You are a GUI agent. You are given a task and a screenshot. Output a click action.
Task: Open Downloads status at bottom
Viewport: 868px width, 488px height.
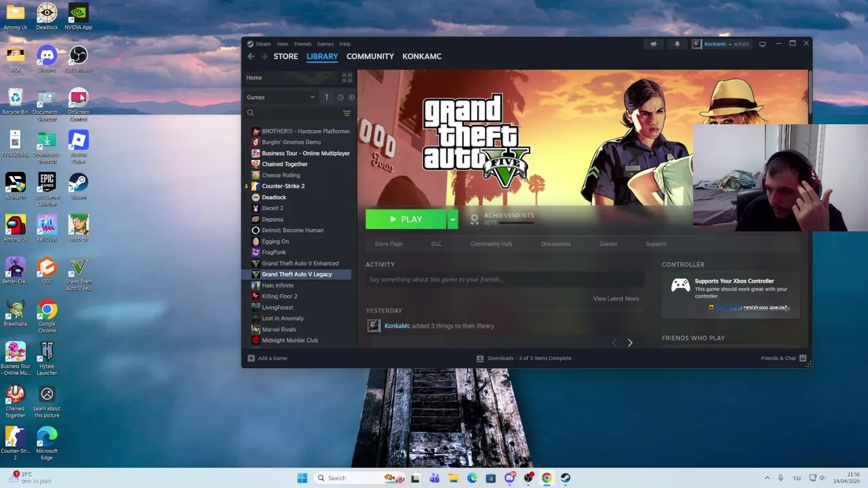click(x=524, y=358)
